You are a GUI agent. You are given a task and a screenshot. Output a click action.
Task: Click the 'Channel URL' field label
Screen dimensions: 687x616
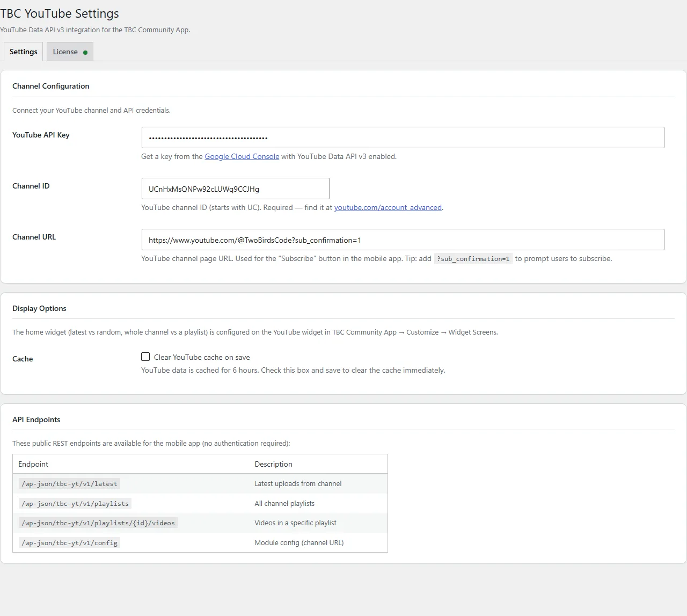coord(34,237)
